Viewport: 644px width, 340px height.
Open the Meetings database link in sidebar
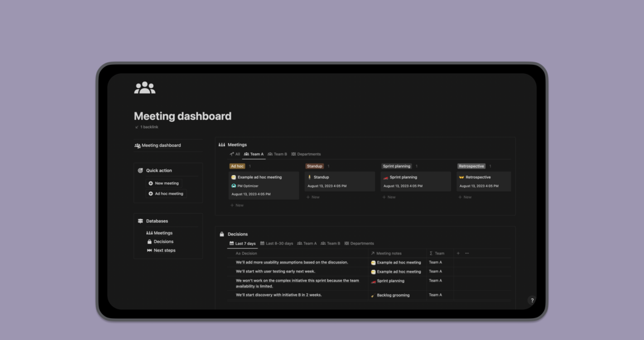tap(160, 233)
